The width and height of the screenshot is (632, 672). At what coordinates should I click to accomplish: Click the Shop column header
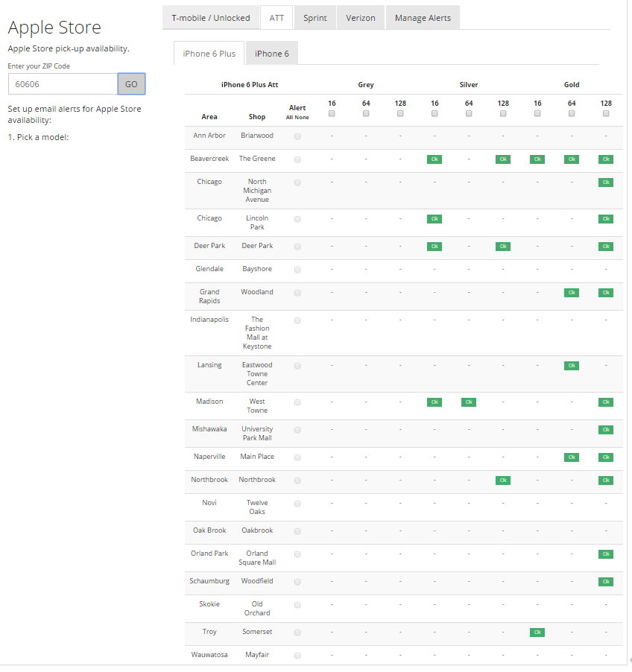click(257, 116)
